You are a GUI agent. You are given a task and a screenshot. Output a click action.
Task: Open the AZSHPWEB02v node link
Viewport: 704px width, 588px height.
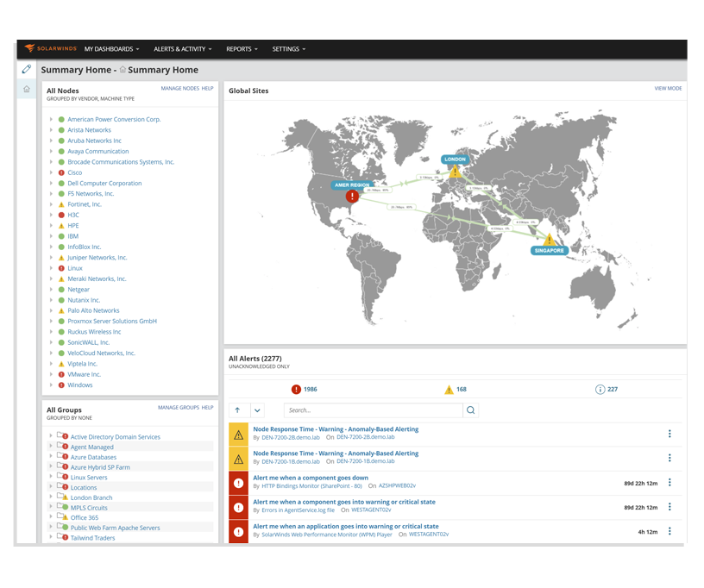[x=398, y=485]
